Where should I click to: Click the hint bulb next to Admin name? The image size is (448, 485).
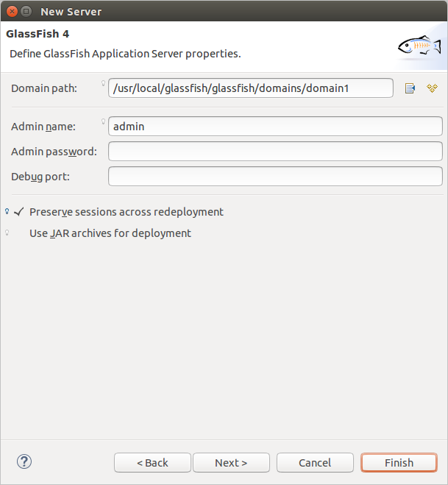coord(103,121)
